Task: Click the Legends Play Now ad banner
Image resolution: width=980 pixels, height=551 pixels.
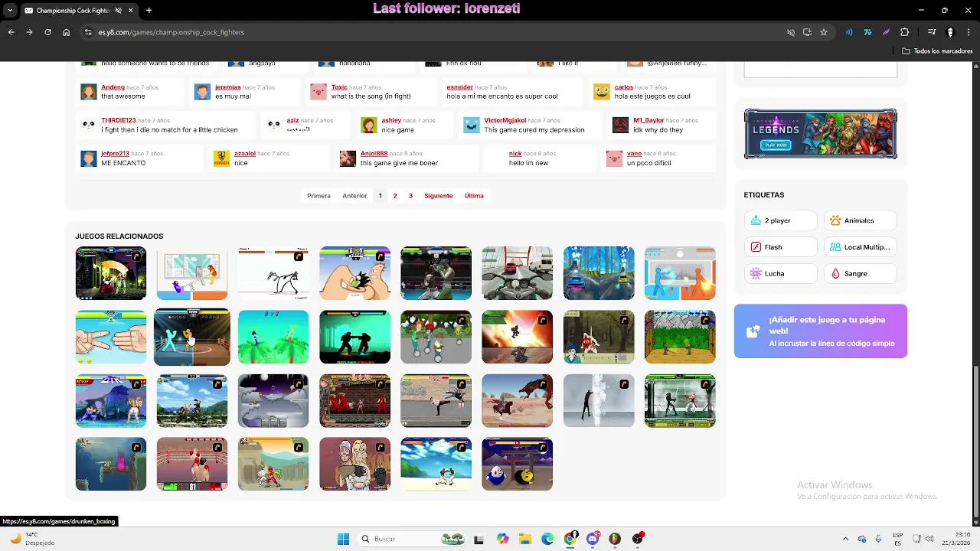Action: click(x=821, y=134)
